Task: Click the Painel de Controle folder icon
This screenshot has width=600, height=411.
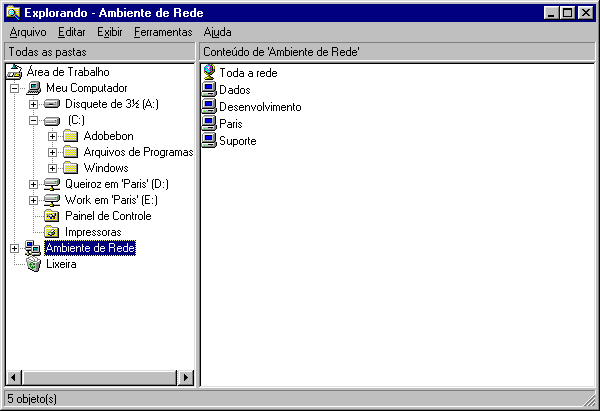Action: click(52, 216)
